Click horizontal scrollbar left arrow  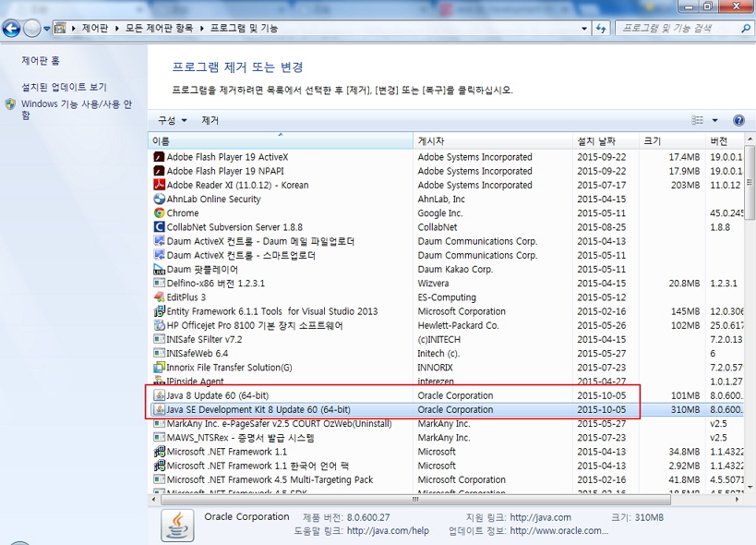pos(154,500)
